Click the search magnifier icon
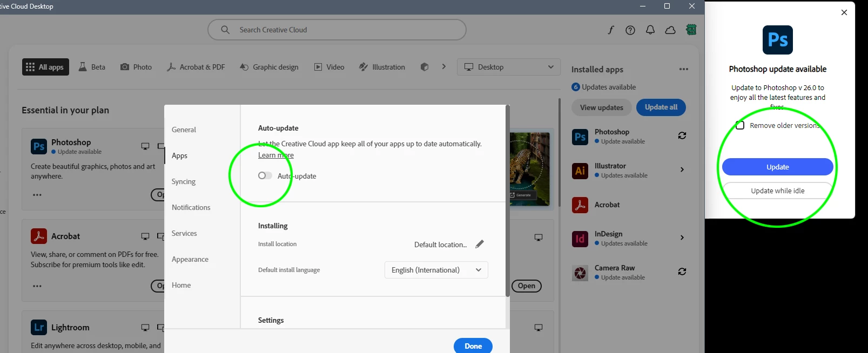Image resolution: width=868 pixels, height=353 pixels. [225, 30]
